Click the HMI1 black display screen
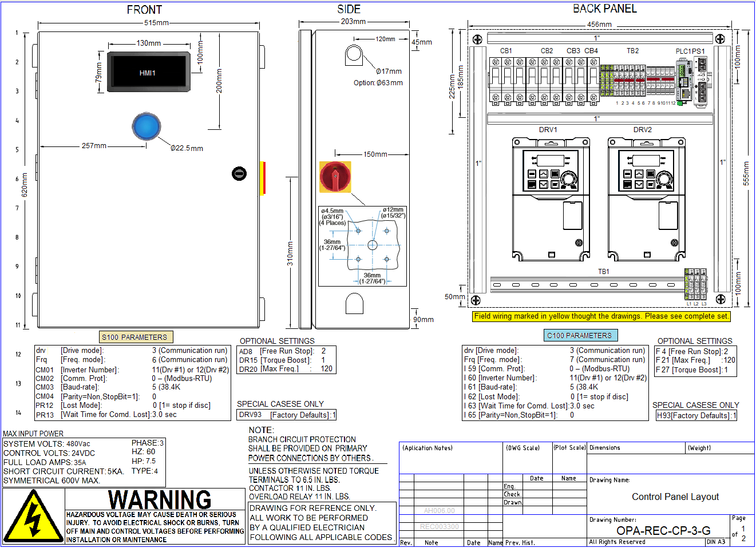756x548 pixels. 148,72
